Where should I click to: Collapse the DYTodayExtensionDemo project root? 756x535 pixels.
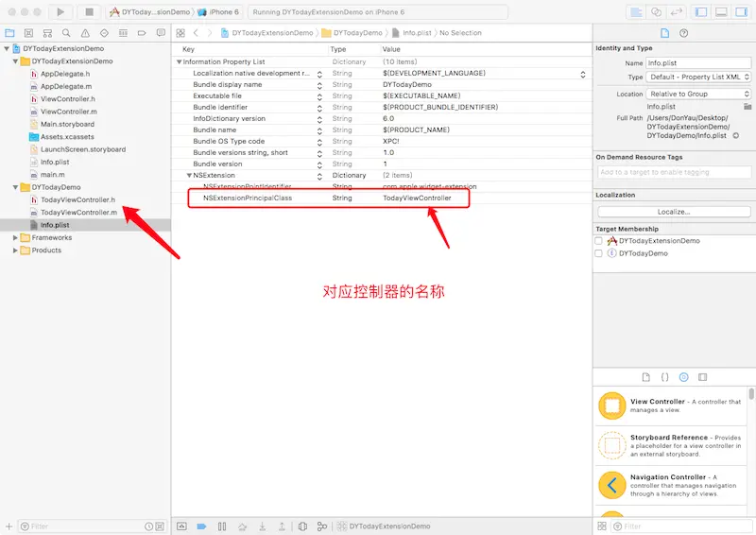click(x=7, y=48)
